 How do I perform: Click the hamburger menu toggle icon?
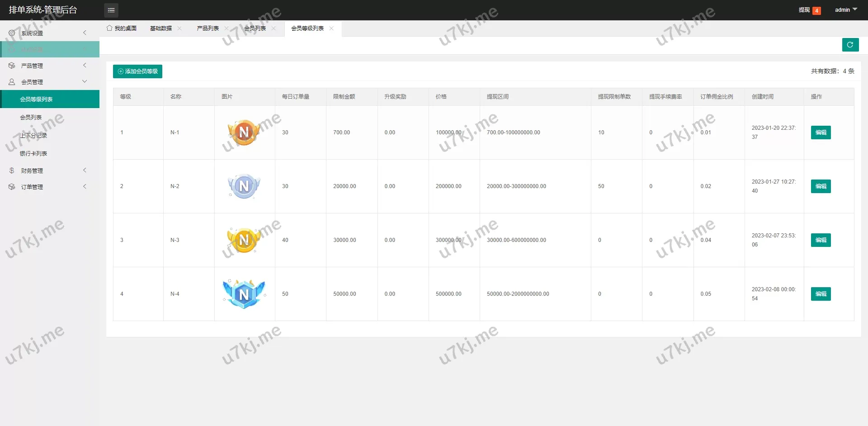point(111,10)
